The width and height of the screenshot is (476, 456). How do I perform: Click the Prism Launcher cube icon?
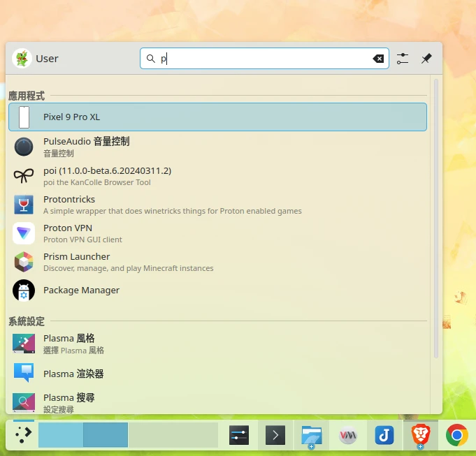[x=24, y=262]
